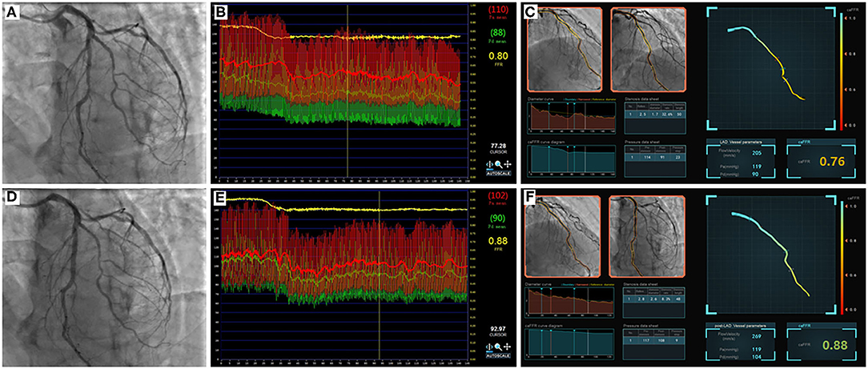Screen dimensions: 868x369
Task: Click the color-coded 3D vessel model above post-LAD parameters
Action: (x=770, y=254)
